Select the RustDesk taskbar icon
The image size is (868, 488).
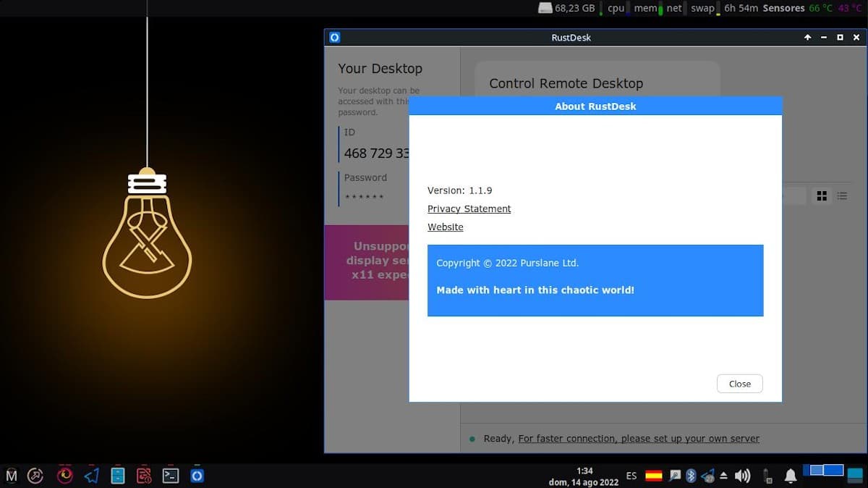[x=197, y=476]
